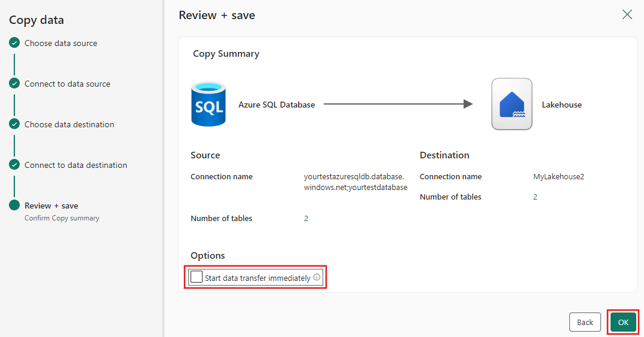Screen dimensions: 644x337
Task: Click the OK button
Action: [623, 322]
